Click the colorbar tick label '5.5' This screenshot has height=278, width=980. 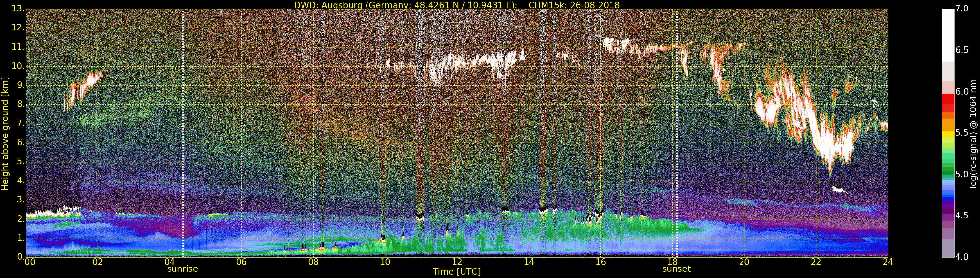(962, 133)
